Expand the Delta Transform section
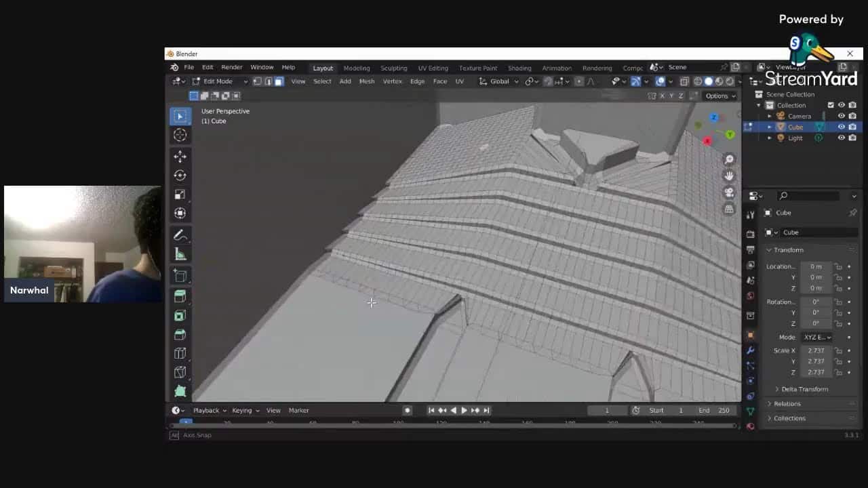Viewport: 868px width, 488px height. coord(804,389)
